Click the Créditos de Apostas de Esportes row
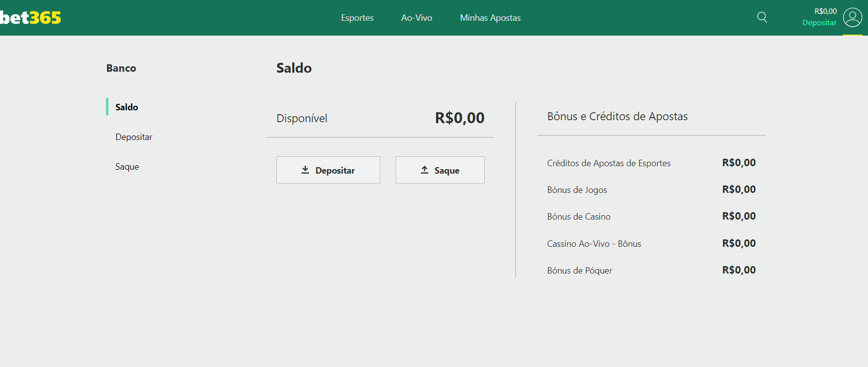Screen dimensions: 868x367 click(x=652, y=163)
